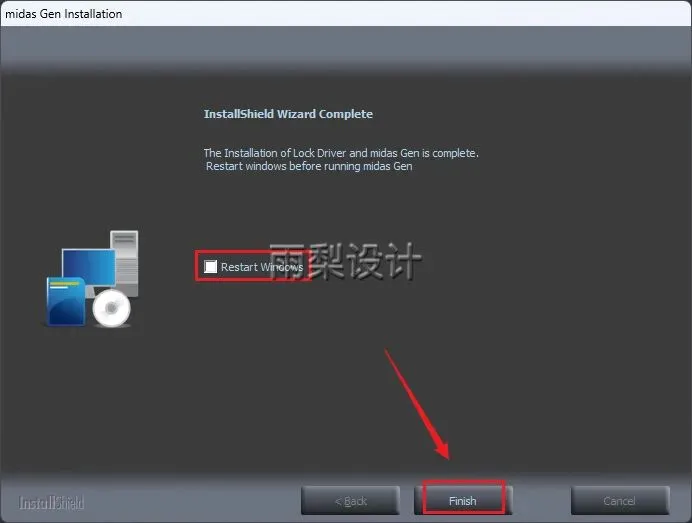Click the InstallShield logo

click(x=51, y=502)
